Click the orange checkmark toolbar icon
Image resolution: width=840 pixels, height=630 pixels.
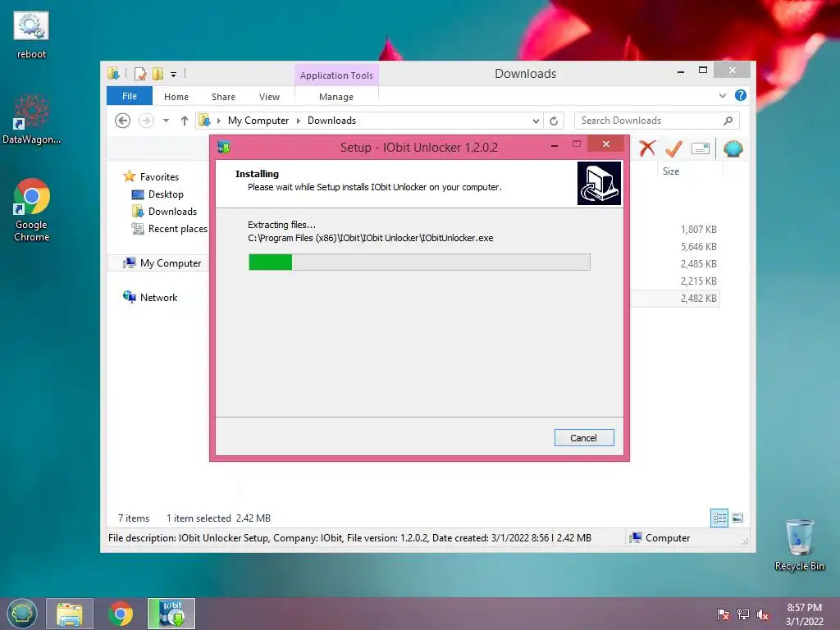[674, 148]
